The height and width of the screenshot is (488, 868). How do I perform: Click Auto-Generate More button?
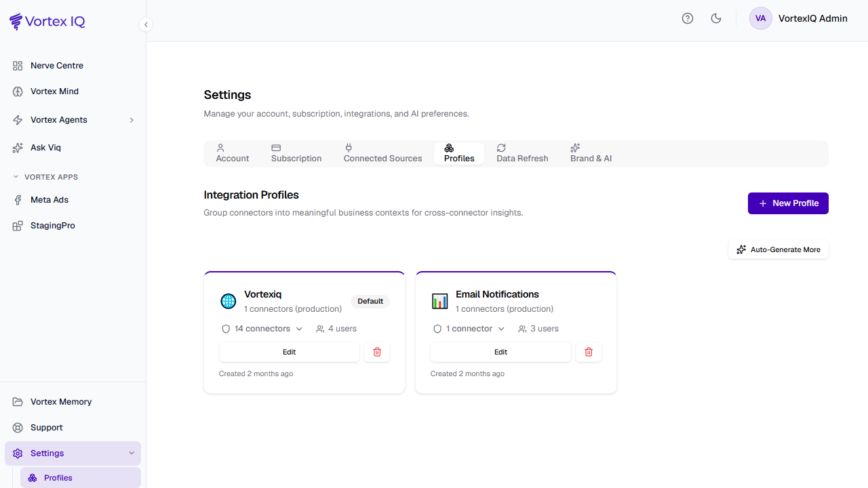tap(778, 249)
